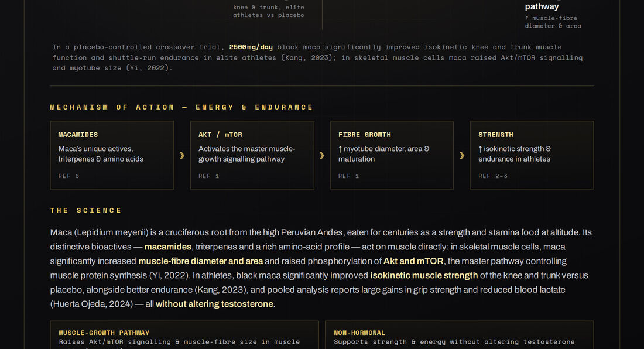
Task: Click the chevron arrow before the Strength card
Action: pyautogui.click(x=462, y=156)
